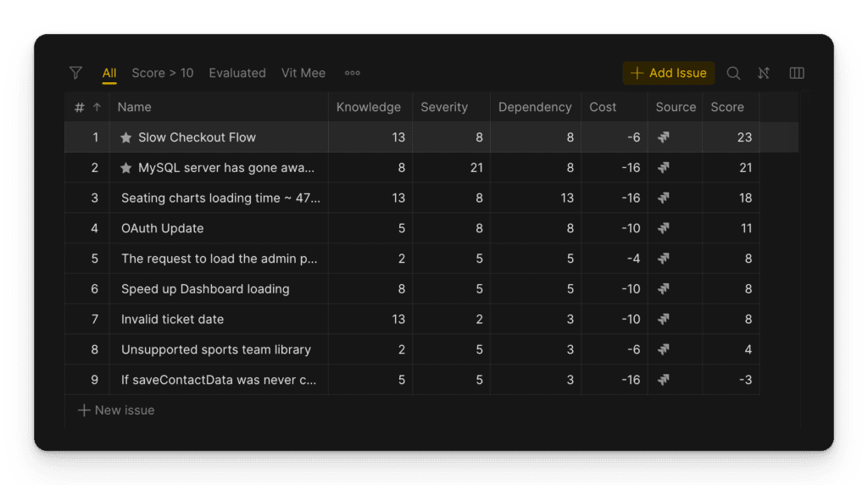Select Severity value for Speed up Dashboard
Viewport: 868px width, 485px height.
(x=479, y=289)
